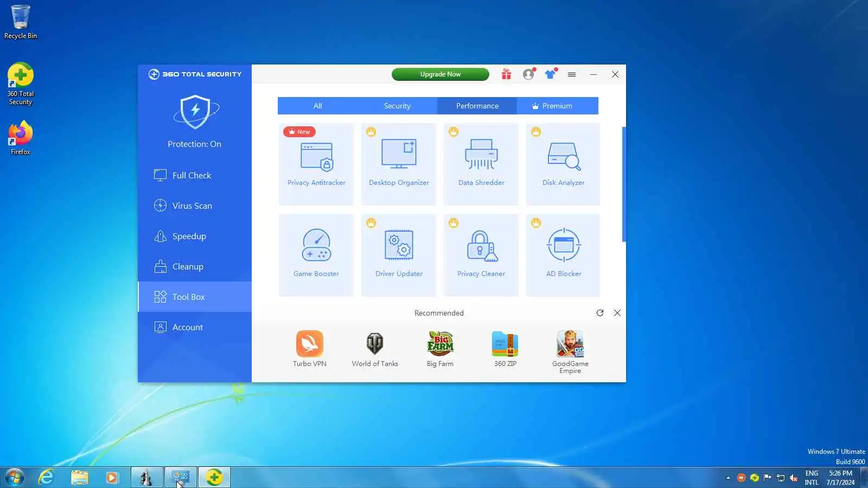
Task: Refresh the Recommended apps list
Action: pyautogui.click(x=600, y=313)
